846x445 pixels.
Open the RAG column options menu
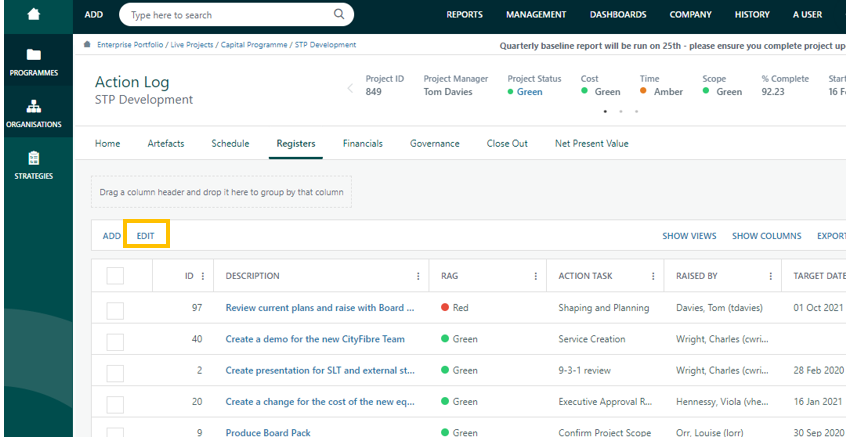(x=536, y=276)
